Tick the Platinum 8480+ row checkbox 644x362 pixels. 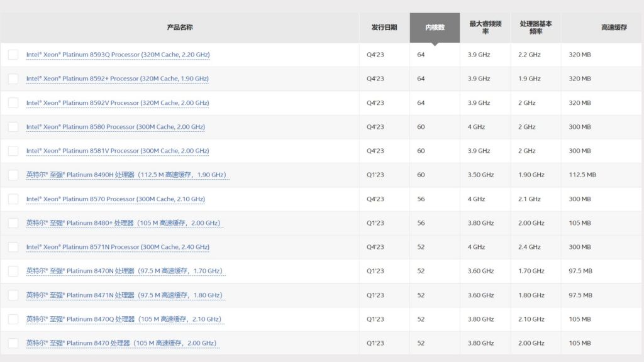tap(13, 223)
